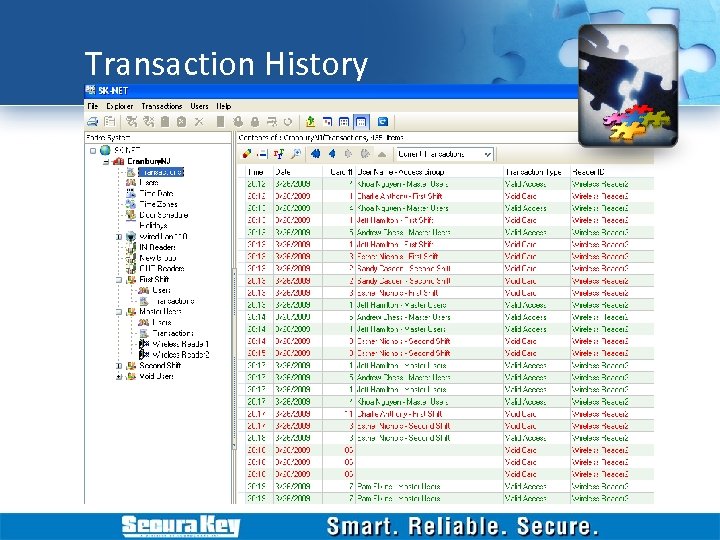
Task: Sort by the Date column header
Action: pyautogui.click(x=298, y=172)
